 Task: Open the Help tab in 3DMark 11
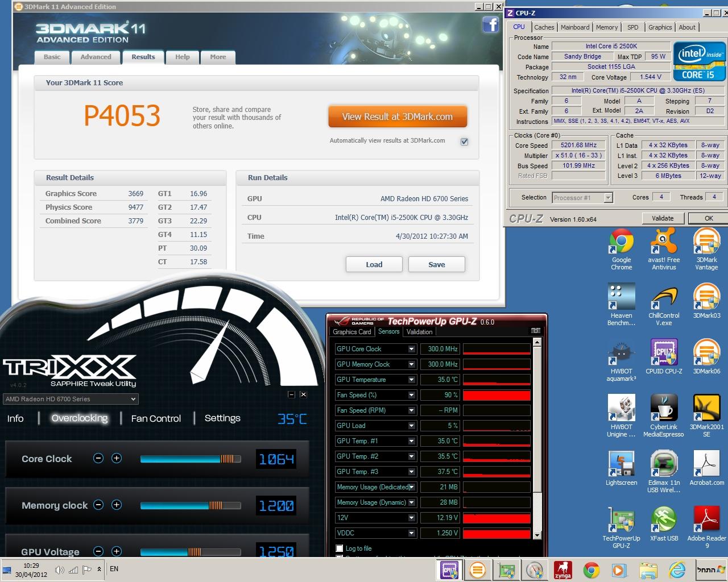[x=182, y=57]
